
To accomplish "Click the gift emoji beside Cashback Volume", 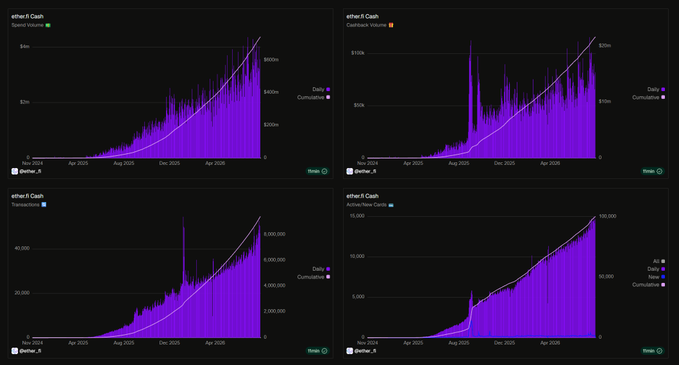I will point(391,25).
